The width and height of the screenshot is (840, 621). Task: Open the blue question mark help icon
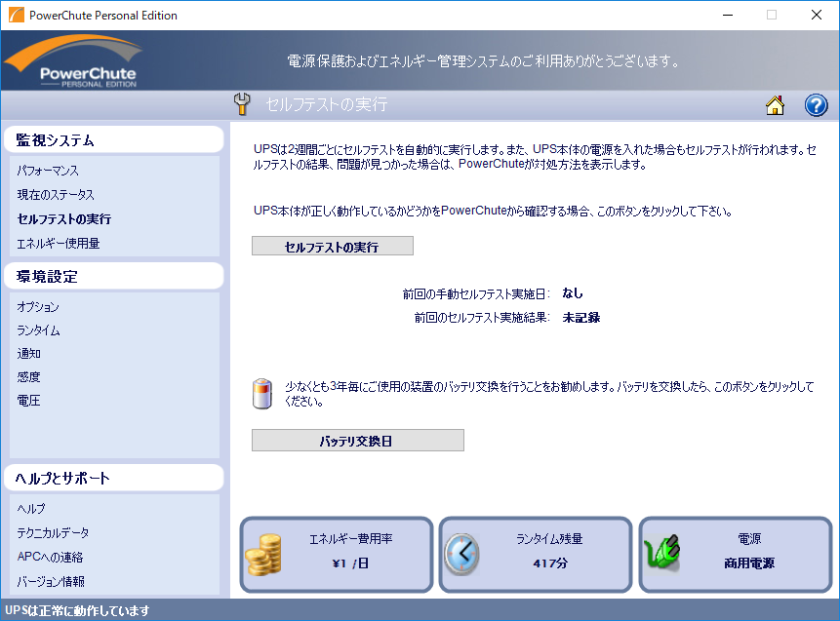(816, 105)
